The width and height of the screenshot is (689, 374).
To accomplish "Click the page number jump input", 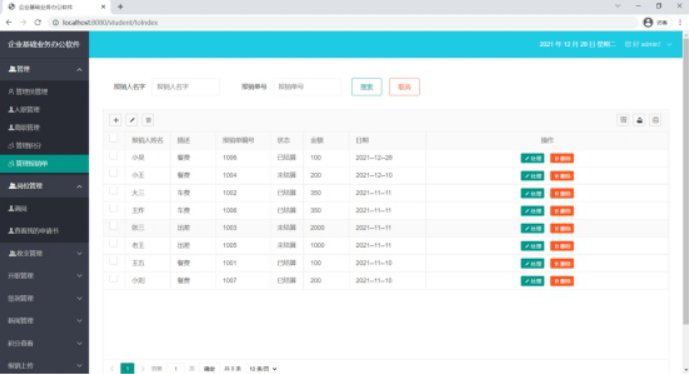I will point(175,369).
